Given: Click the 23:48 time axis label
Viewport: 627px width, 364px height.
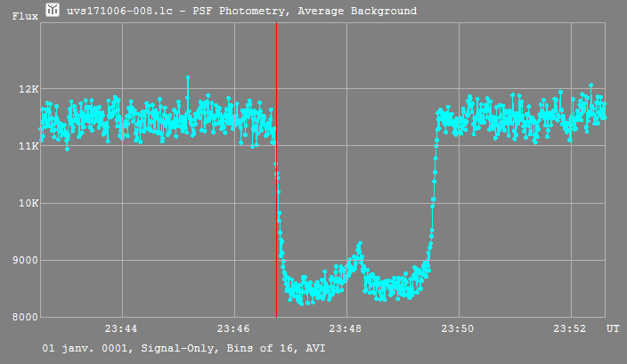Looking at the screenshot, I should [x=346, y=329].
